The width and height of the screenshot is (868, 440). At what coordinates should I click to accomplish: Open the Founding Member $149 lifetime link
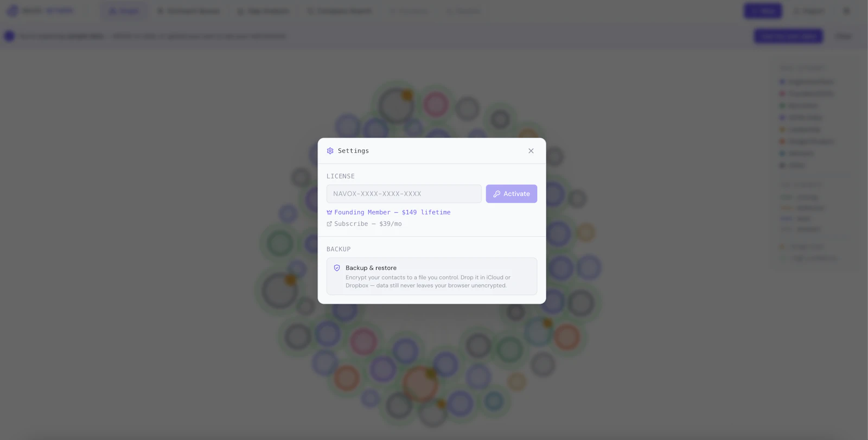pyautogui.click(x=388, y=212)
